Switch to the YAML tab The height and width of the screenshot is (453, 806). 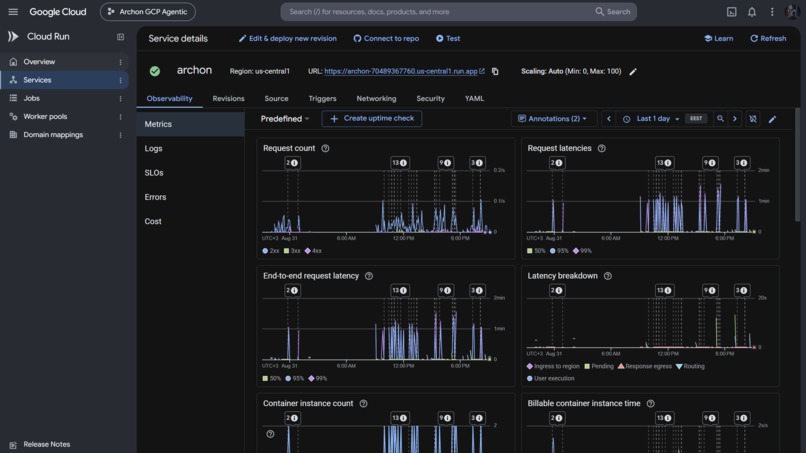pyautogui.click(x=474, y=99)
